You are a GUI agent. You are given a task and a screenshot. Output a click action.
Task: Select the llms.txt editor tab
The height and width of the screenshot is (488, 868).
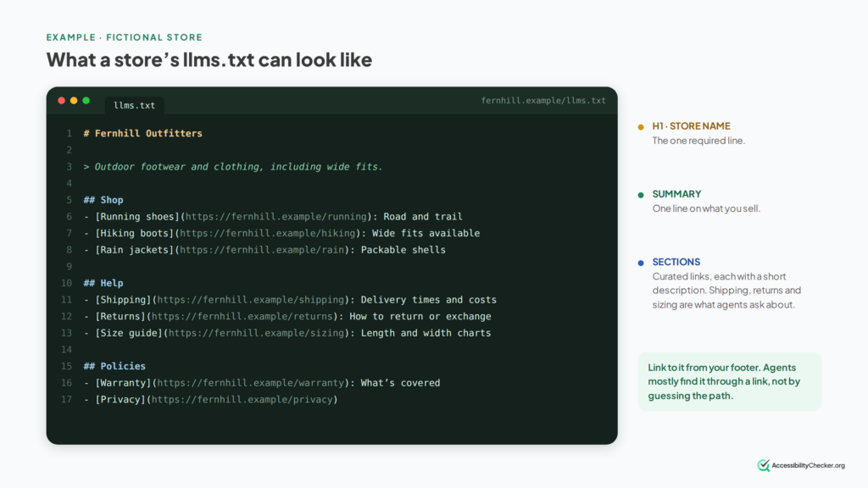[134, 105]
